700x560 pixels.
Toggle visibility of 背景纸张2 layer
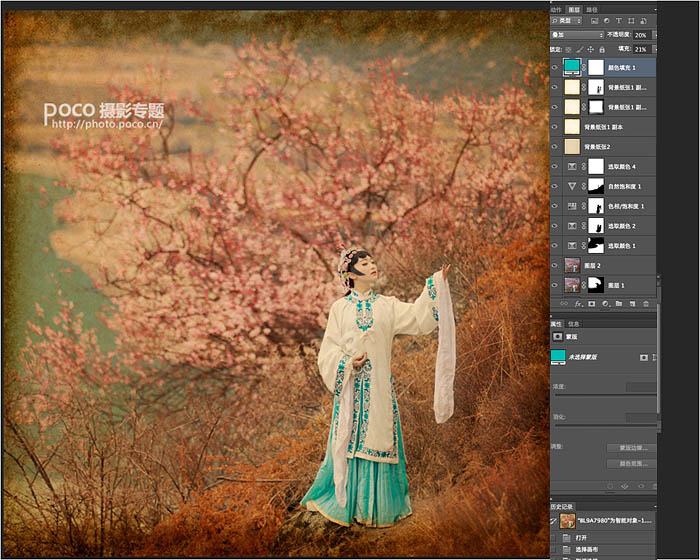click(x=555, y=146)
